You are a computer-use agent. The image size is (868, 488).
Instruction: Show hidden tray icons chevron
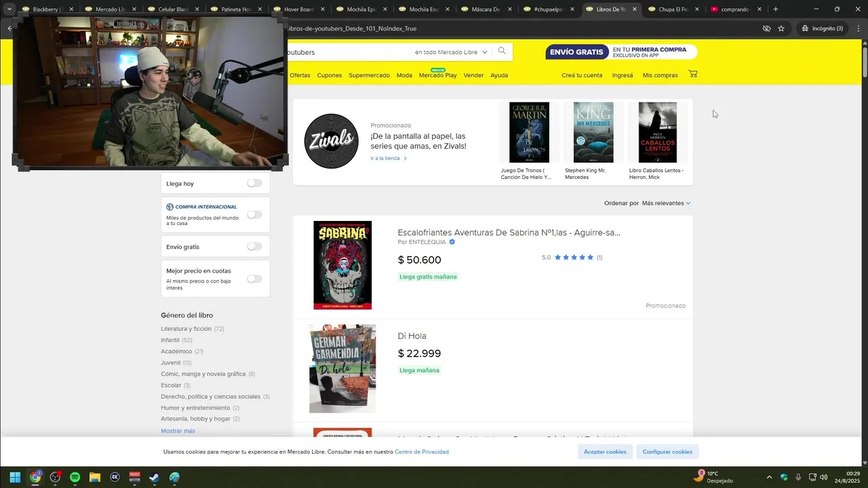[769, 477]
